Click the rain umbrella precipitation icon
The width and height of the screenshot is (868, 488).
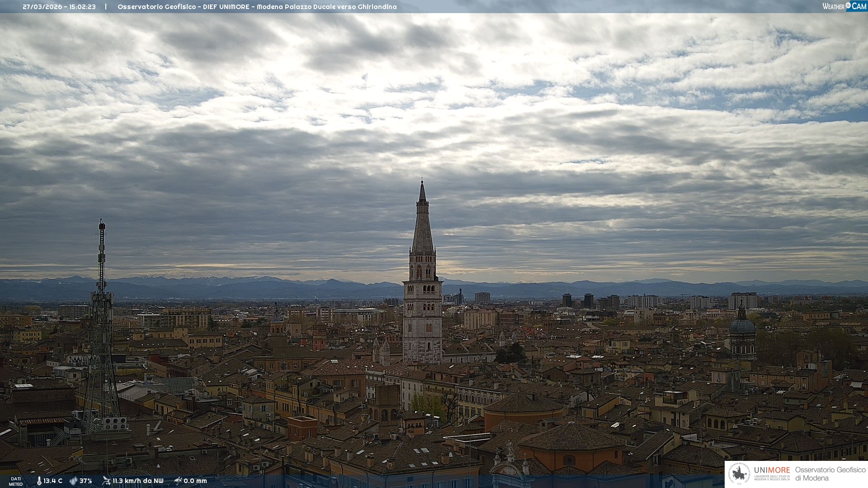point(178,481)
